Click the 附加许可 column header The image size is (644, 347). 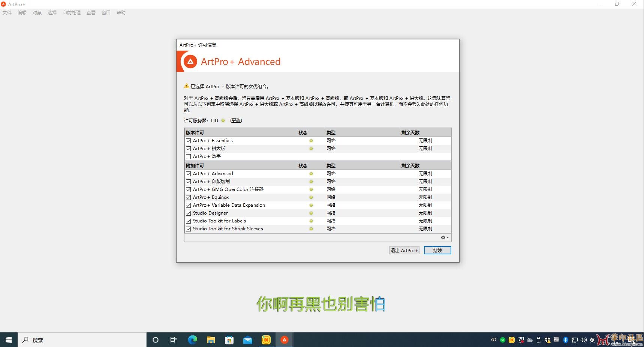point(241,165)
